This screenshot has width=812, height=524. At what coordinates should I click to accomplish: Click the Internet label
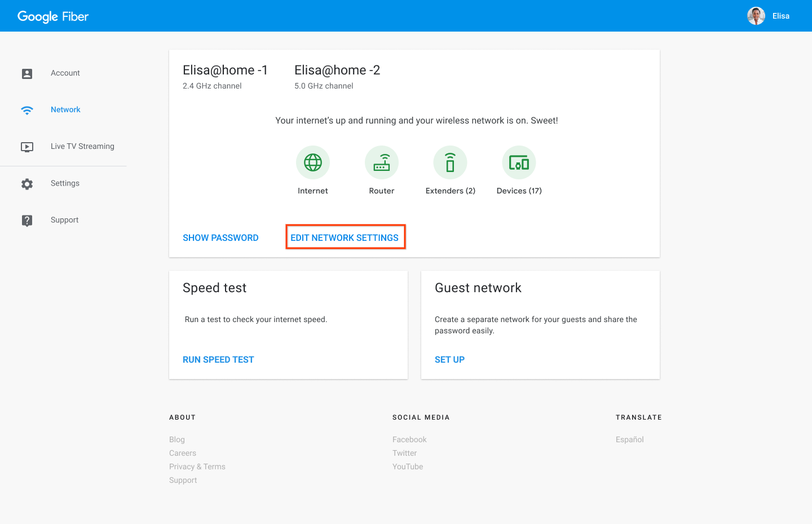[x=313, y=191]
